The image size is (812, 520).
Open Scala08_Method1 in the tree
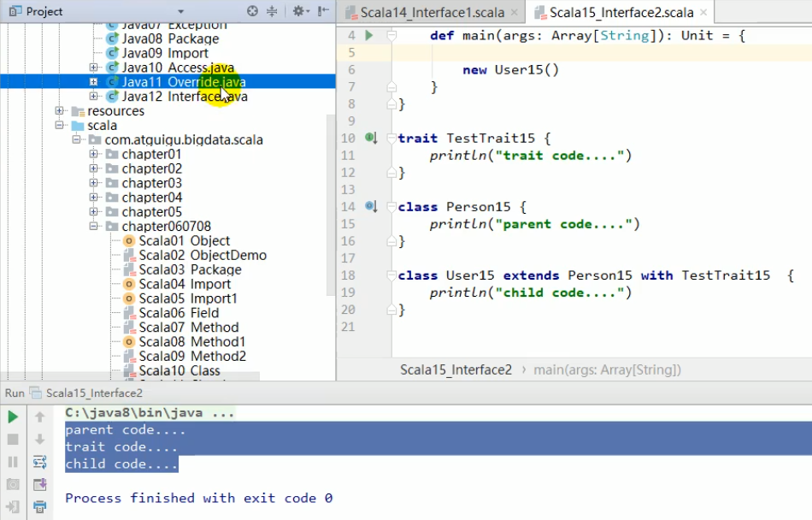point(191,342)
